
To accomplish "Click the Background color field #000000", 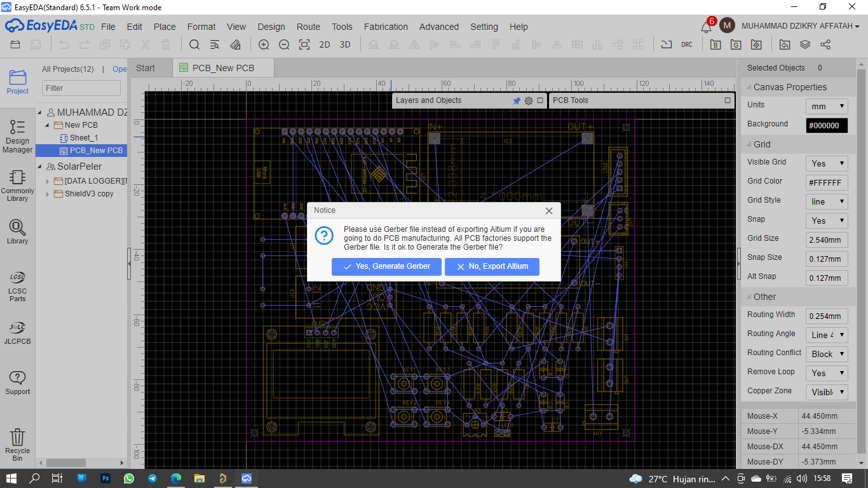I will pyautogui.click(x=827, y=125).
